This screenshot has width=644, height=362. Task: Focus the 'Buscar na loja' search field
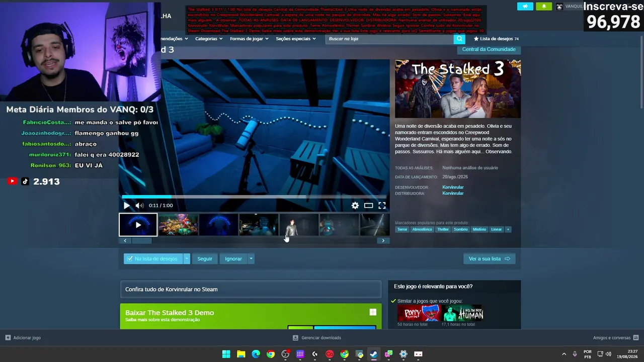390,39
